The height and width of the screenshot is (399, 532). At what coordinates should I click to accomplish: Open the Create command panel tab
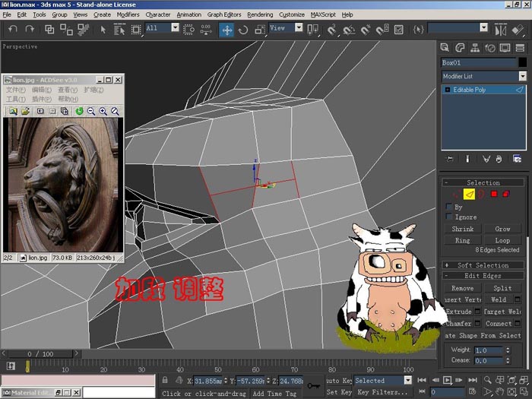tap(445, 48)
